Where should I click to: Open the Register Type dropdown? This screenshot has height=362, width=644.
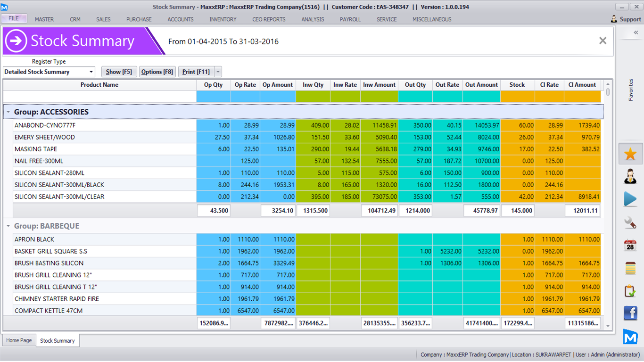(91, 72)
